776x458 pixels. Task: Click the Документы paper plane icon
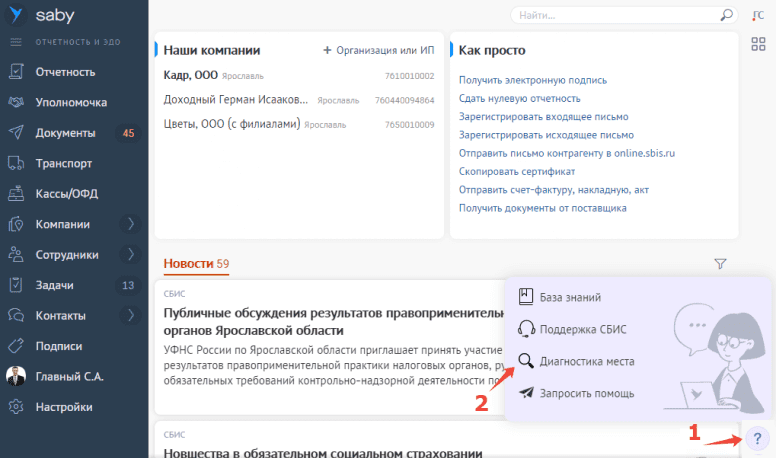16,133
